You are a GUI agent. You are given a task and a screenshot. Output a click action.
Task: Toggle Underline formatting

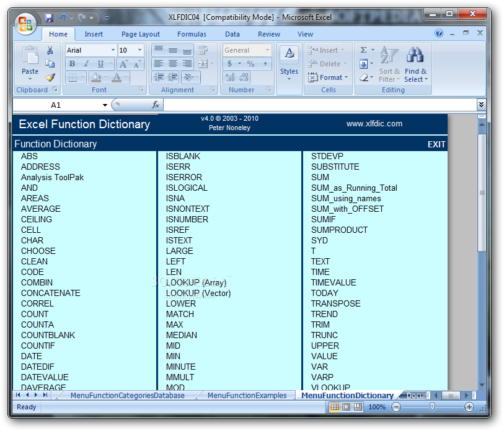point(100,64)
